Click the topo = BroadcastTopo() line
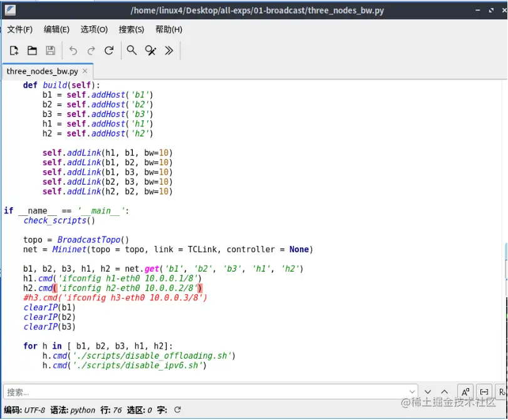 76,240
